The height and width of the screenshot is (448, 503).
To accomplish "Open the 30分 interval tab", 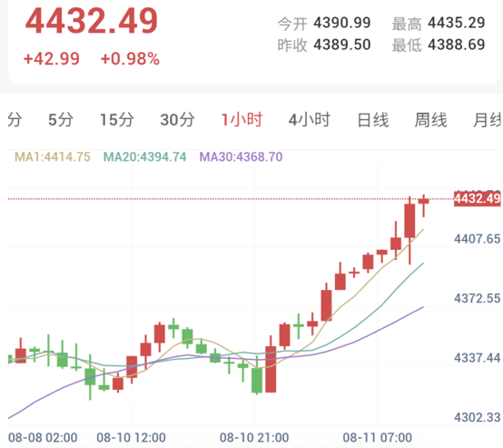I will click(177, 120).
